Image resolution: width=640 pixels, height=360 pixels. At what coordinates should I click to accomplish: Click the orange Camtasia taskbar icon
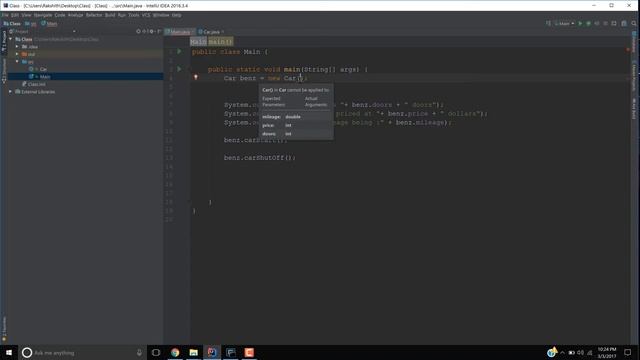249,352
